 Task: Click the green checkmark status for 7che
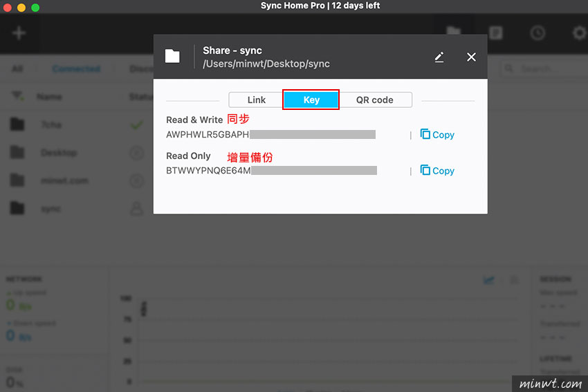click(136, 124)
